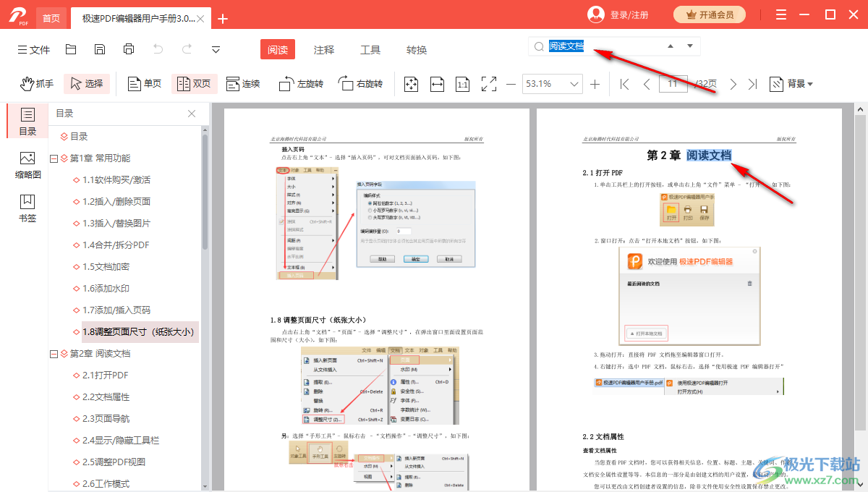Click the save icon
Screen dimensions: 868x492
(x=100, y=49)
